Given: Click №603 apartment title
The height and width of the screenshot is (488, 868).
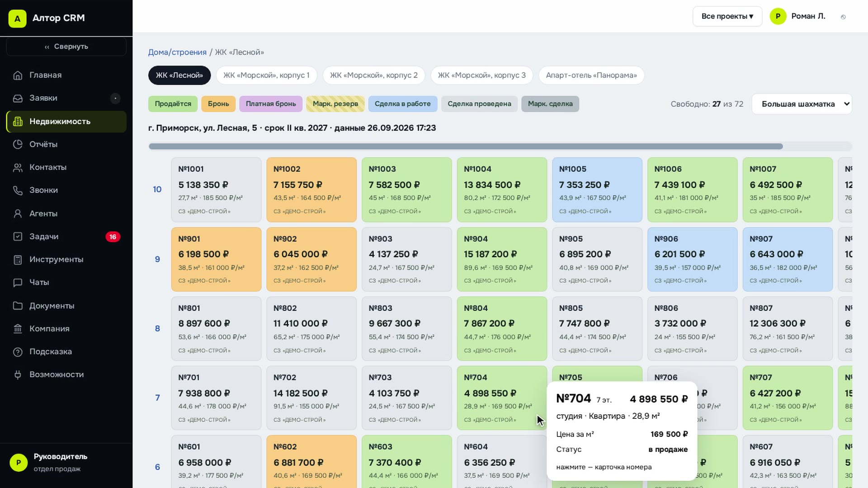Looking at the screenshot, I should [x=380, y=447].
